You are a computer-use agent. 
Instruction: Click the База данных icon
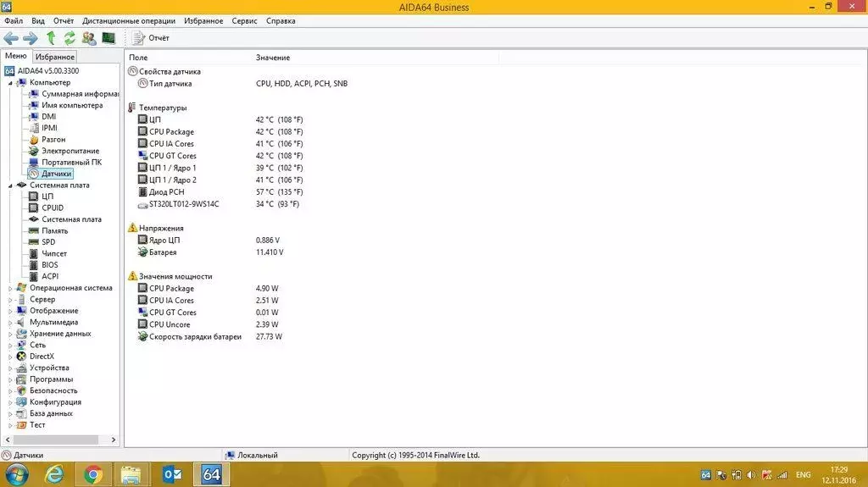point(21,414)
